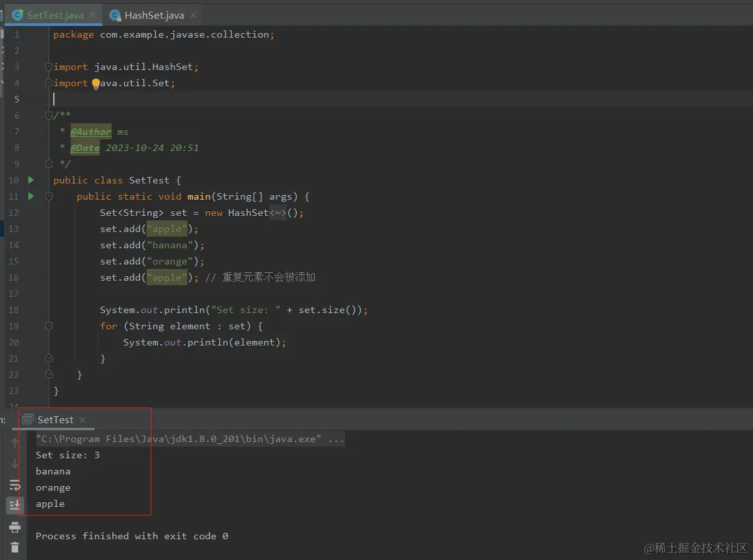
Task: Click line number 18 in the gutter
Action: pos(14,310)
